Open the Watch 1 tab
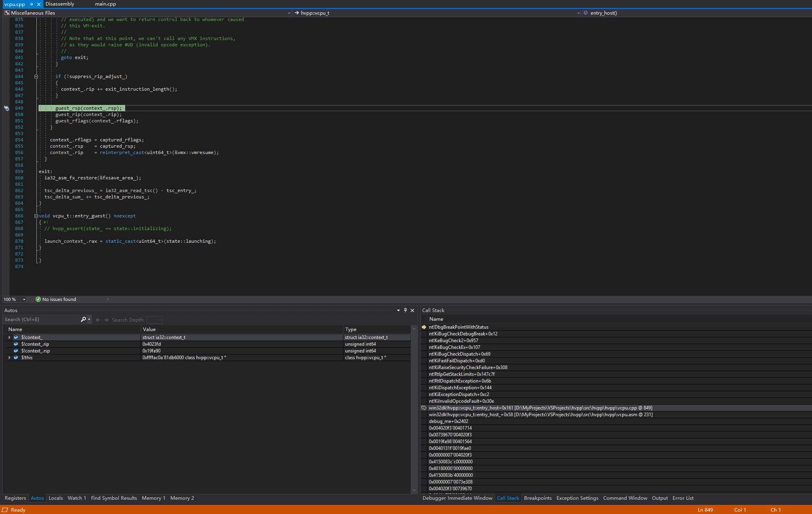The width and height of the screenshot is (812, 514). [x=77, y=498]
